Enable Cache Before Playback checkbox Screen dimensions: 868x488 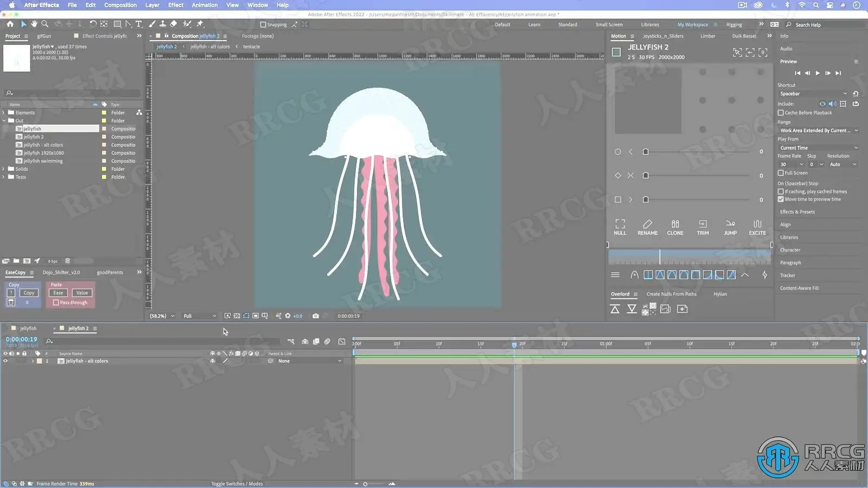pos(781,113)
